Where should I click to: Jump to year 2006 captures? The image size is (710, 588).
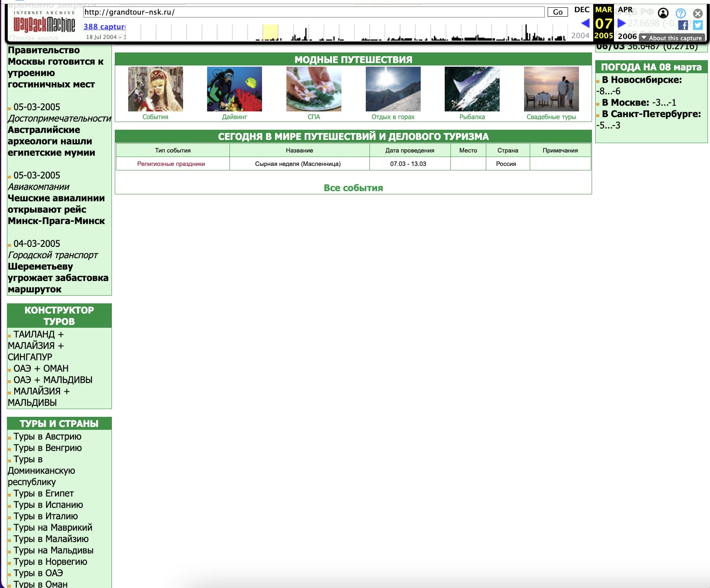[627, 36]
